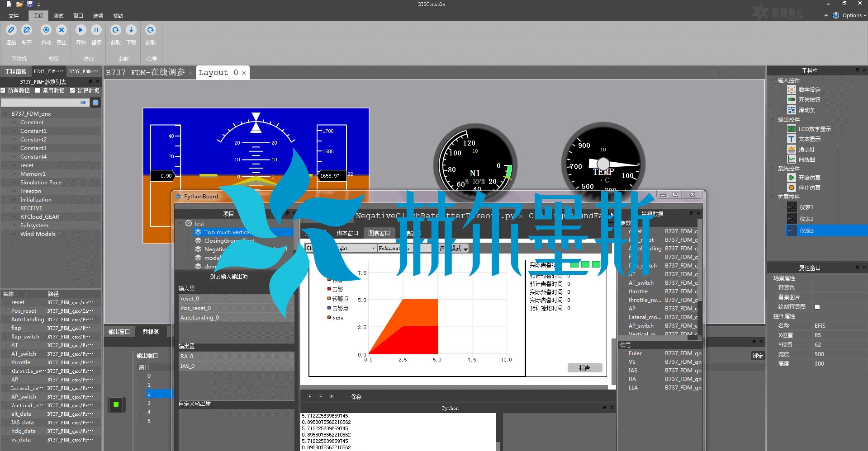This screenshot has height=451, width=868.
Task: Open the 模式 dropdown in the chart toolbar
Action: click(465, 249)
